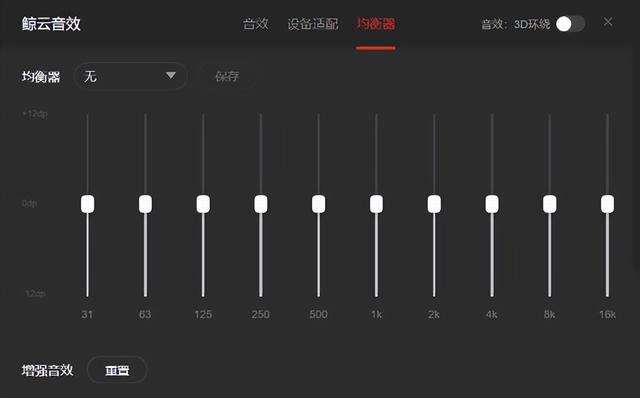This screenshot has width=640, height=398.
Task: Click the 1k band slider handle
Action: 376,204
